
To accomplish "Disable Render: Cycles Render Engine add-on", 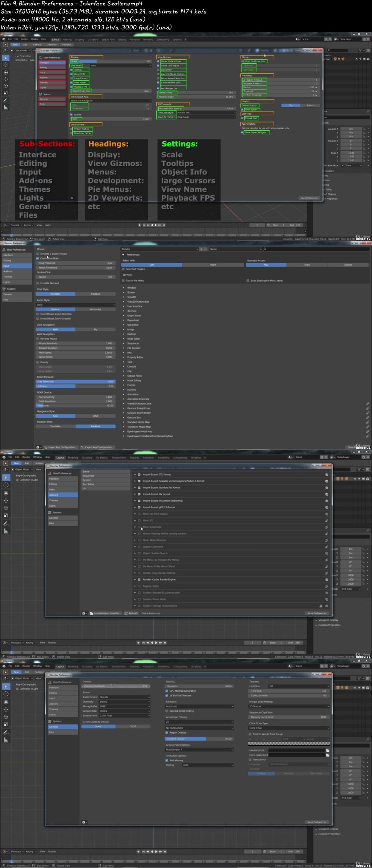I will tap(139, 580).
